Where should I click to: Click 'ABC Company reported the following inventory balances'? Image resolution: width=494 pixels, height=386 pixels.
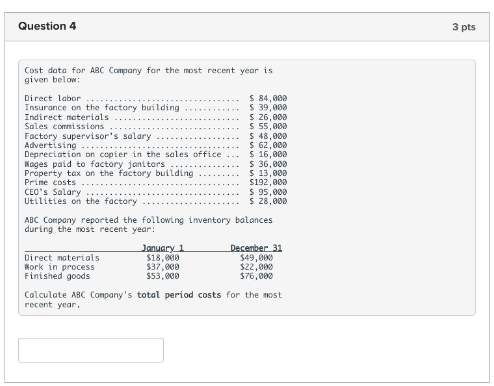point(148,220)
